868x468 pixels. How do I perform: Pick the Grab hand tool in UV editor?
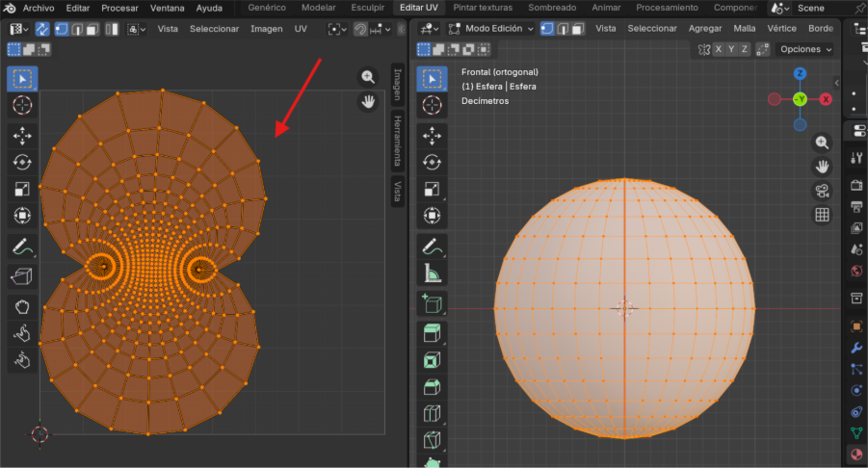pyautogui.click(x=23, y=307)
